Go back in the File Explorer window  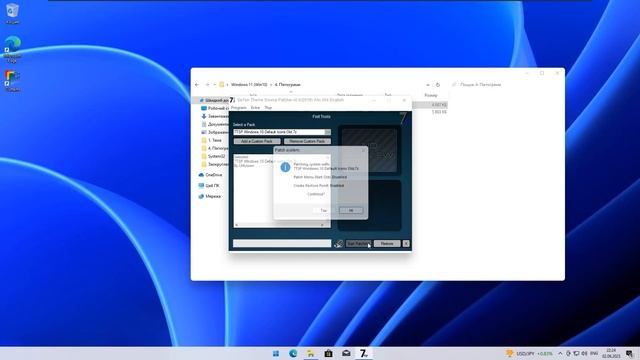click(197, 84)
